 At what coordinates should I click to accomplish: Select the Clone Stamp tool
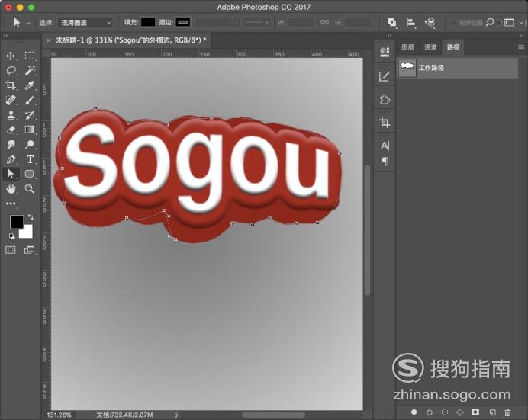pyautogui.click(x=11, y=115)
